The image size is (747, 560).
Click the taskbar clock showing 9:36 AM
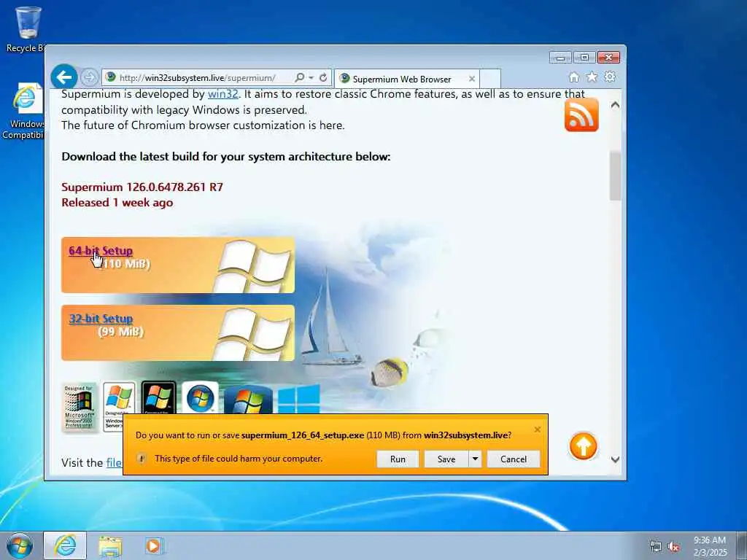[x=710, y=545]
